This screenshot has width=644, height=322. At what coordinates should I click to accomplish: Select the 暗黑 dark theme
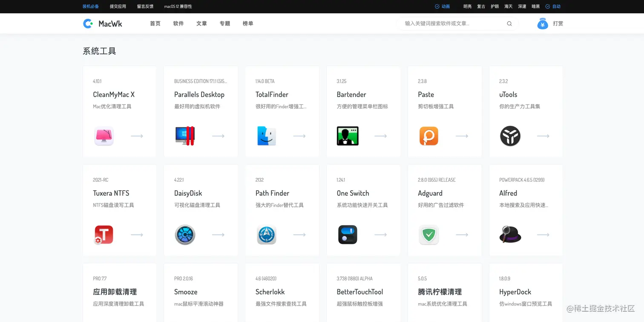535,6
